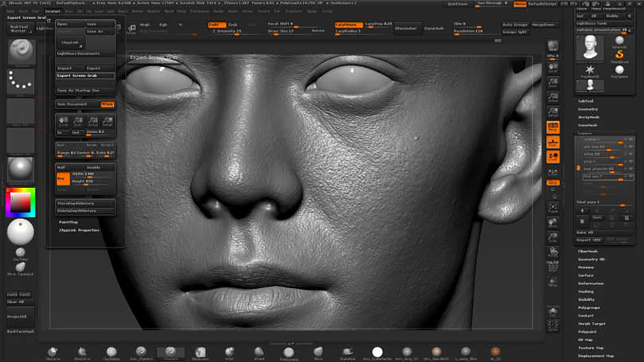
Task: Enable Zadd sculpting mode
Action: 216,25
